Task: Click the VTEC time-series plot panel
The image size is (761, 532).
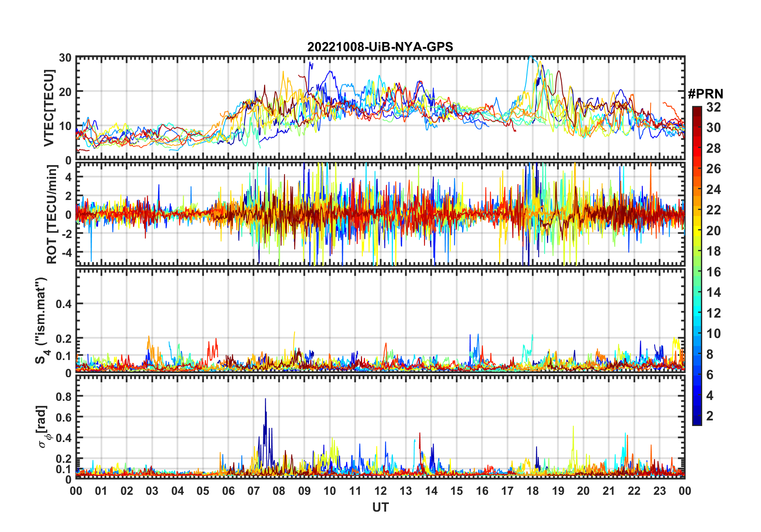Action: click(380, 108)
